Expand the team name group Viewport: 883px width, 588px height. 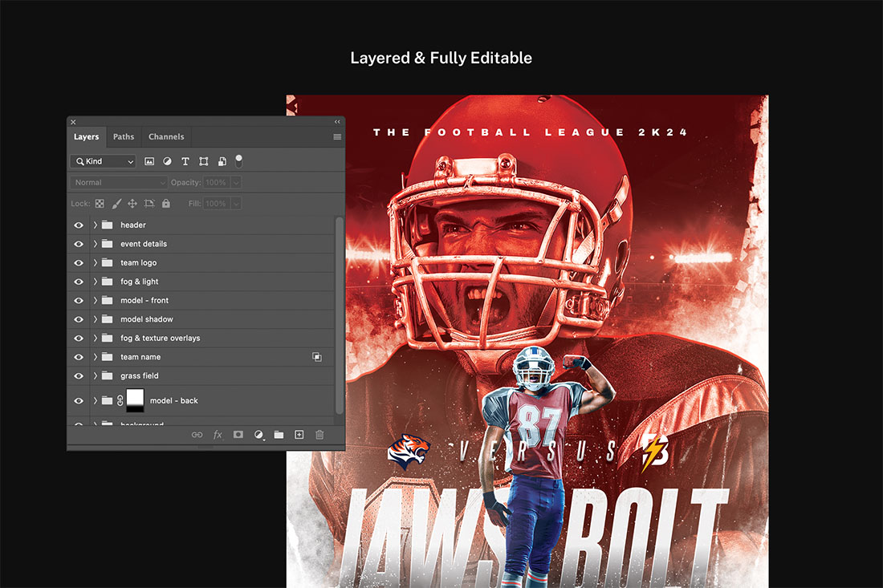(96, 357)
